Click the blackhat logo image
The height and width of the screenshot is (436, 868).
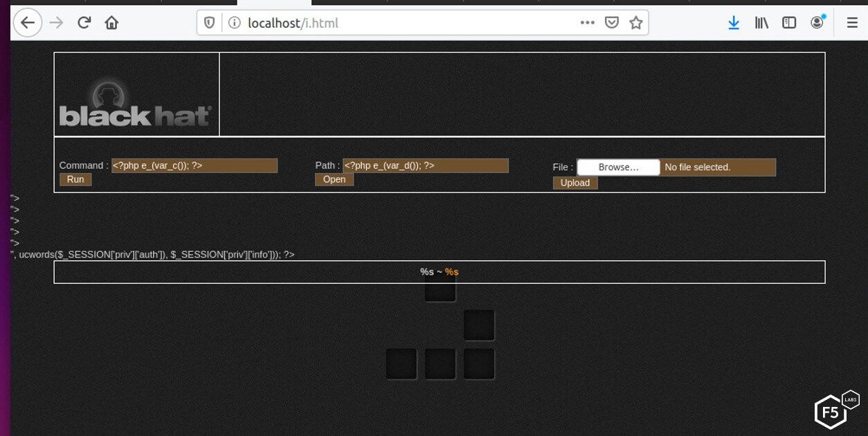tap(136, 94)
